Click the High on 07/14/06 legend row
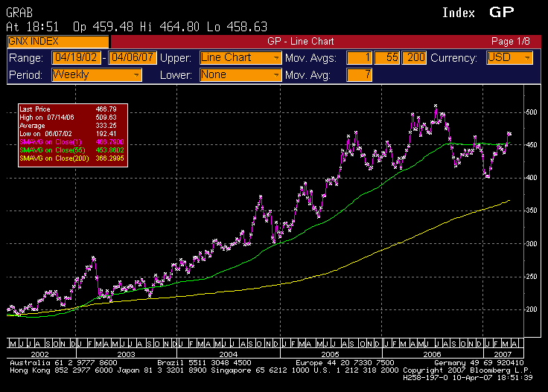The image size is (548, 392). click(x=68, y=118)
